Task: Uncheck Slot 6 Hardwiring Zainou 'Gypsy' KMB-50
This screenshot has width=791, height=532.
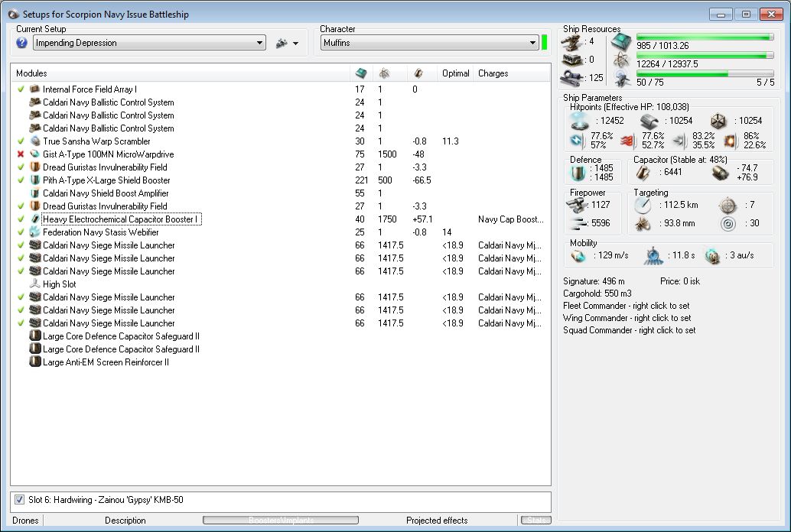Action: [x=19, y=500]
